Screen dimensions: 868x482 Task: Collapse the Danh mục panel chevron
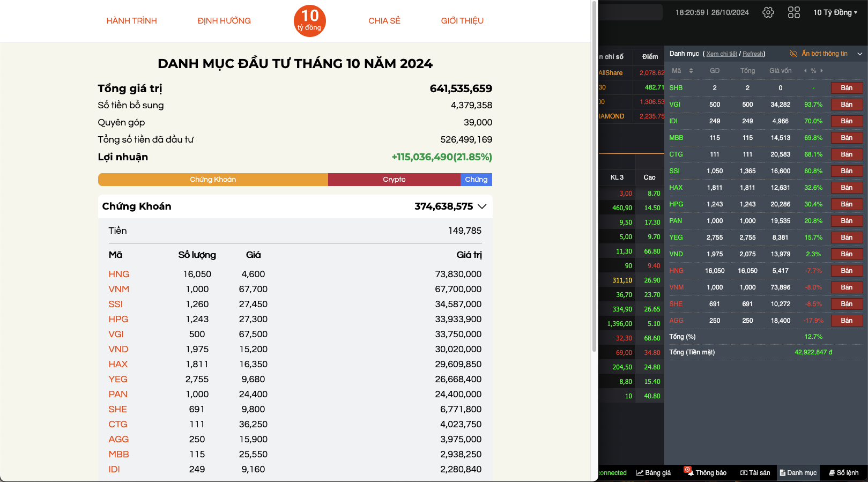860,54
